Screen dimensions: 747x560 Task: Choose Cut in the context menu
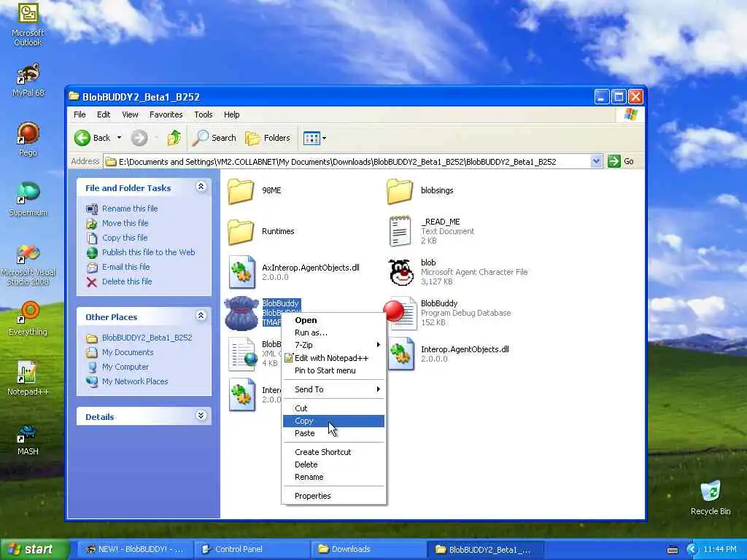click(333, 408)
